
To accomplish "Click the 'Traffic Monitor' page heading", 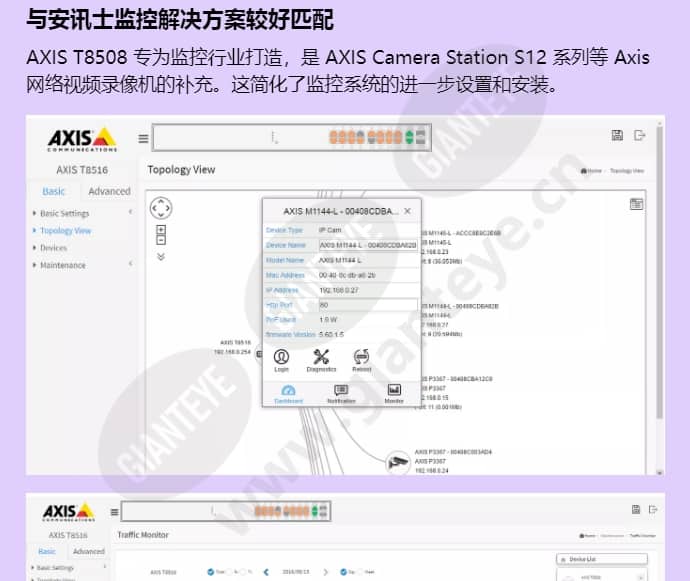I will pos(143,535).
